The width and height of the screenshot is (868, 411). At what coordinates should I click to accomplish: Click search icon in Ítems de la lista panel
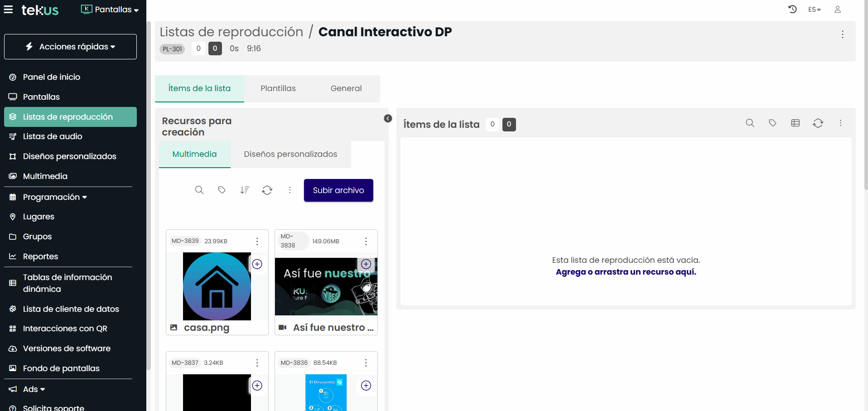coord(750,123)
